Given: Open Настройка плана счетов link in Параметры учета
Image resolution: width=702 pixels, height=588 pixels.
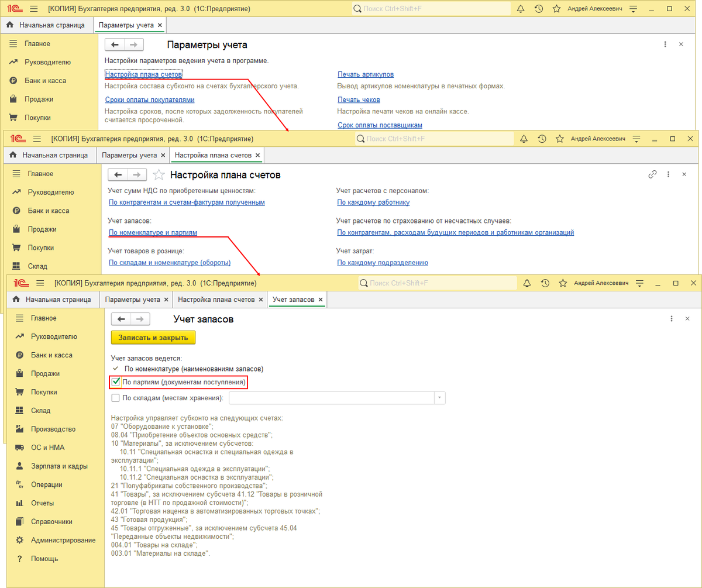Looking at the screenshot, I should pos(144,74).
